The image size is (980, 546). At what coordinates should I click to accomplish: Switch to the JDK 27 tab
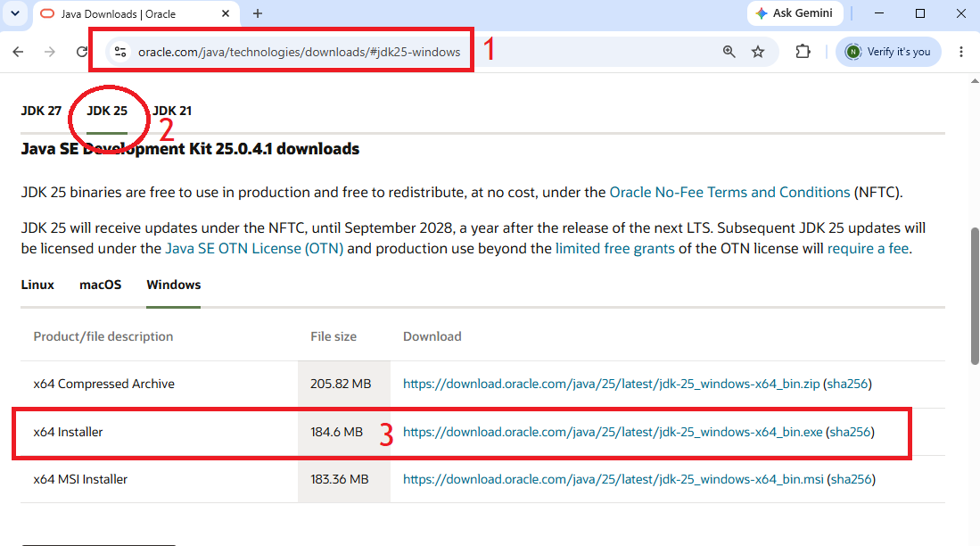coord(41,111)
